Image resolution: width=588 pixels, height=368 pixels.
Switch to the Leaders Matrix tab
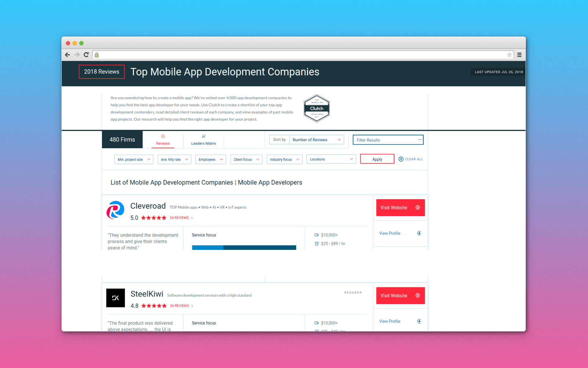(204, 139)
